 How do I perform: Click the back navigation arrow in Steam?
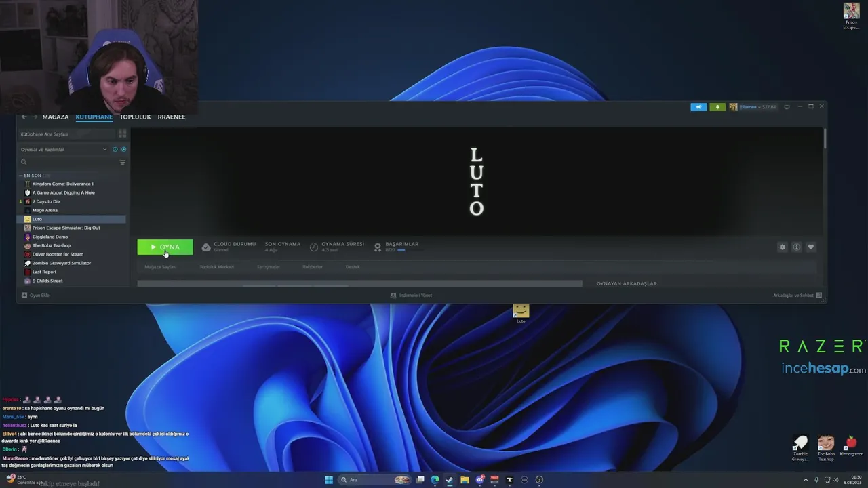(x=24, y=117)
